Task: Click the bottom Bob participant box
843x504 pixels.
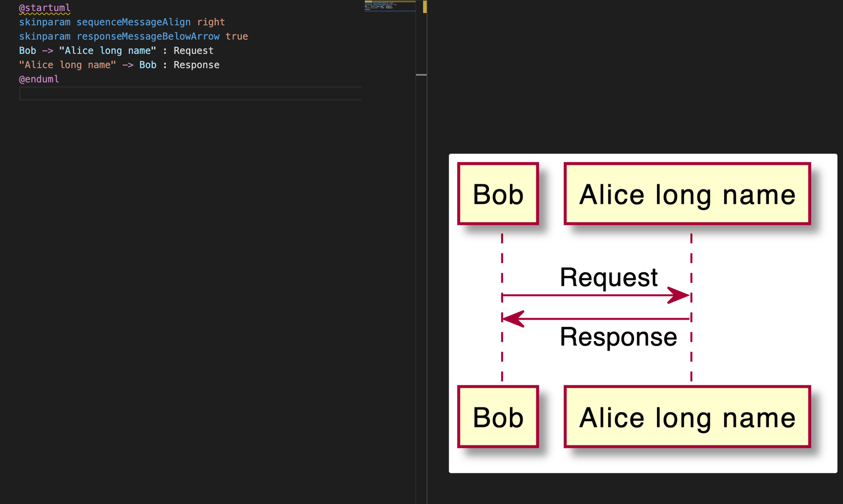Action: [x=498, y=417]
